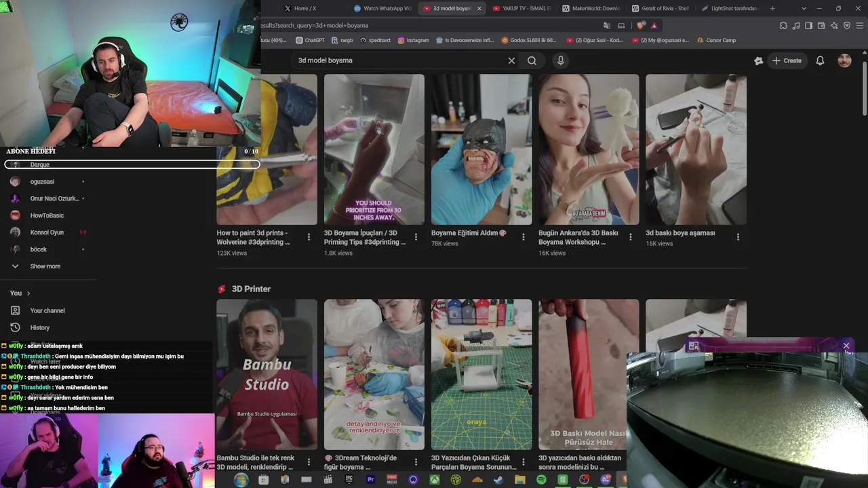Open the ChatGPT bookmark
This screenshot has width=868, height=488.
coord(311,40)
